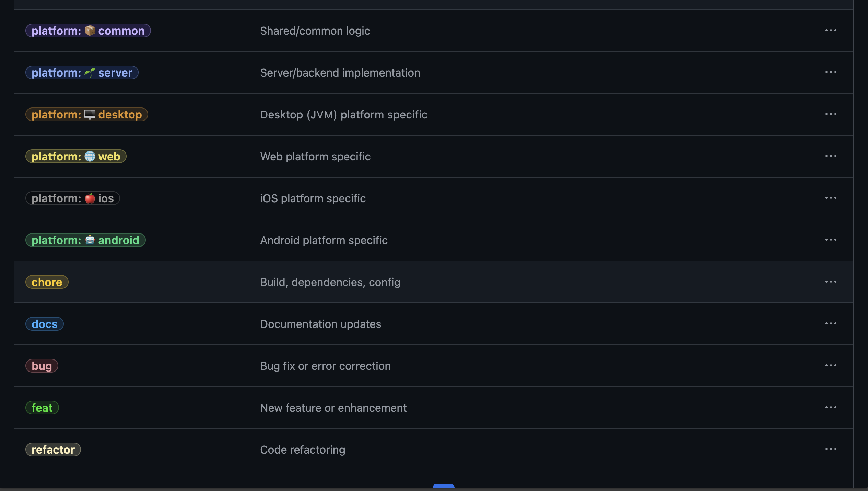Click the red bug label badge
This screenshot has height=491, width=868.
click(42, 366)
